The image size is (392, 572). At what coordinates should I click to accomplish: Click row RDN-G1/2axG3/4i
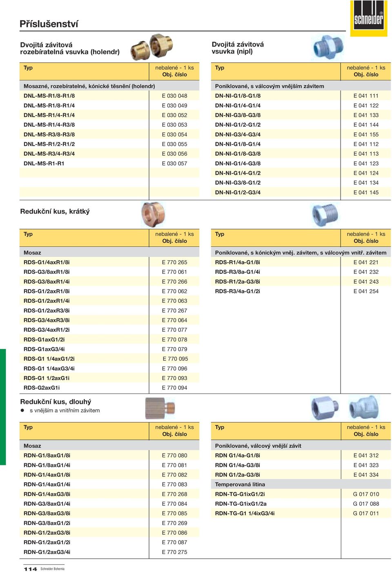[x=109, y=552]
